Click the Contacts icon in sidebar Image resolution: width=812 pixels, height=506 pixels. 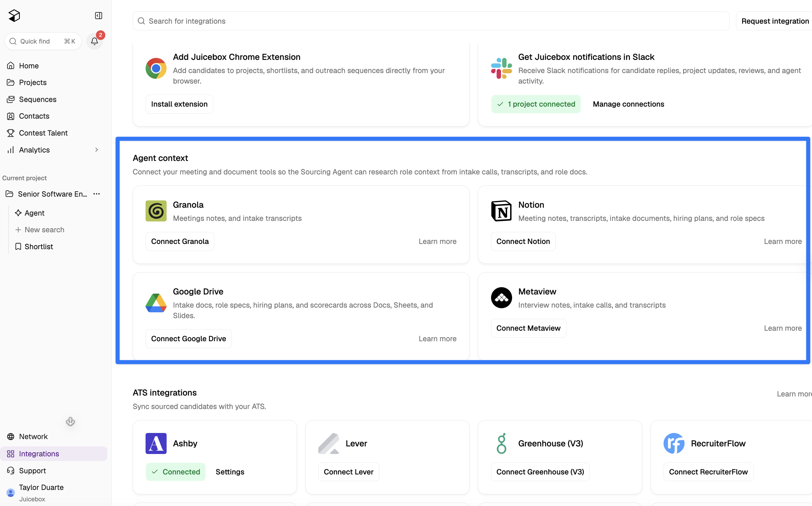11,116
